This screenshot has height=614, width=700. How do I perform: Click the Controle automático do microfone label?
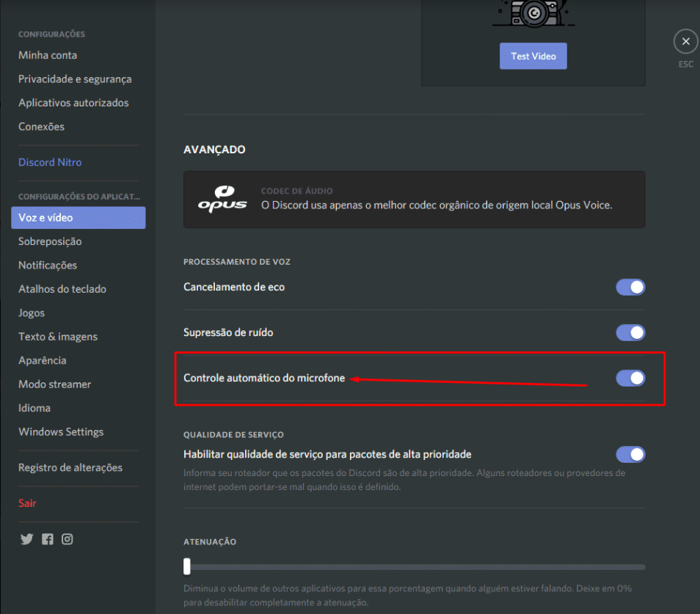click(x=264, y=378)
